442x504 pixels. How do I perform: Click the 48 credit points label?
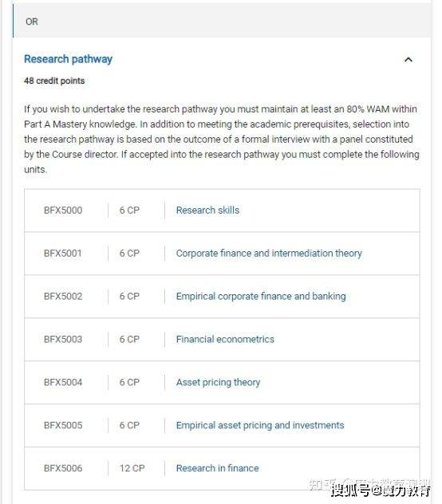(x=54, y=81)
